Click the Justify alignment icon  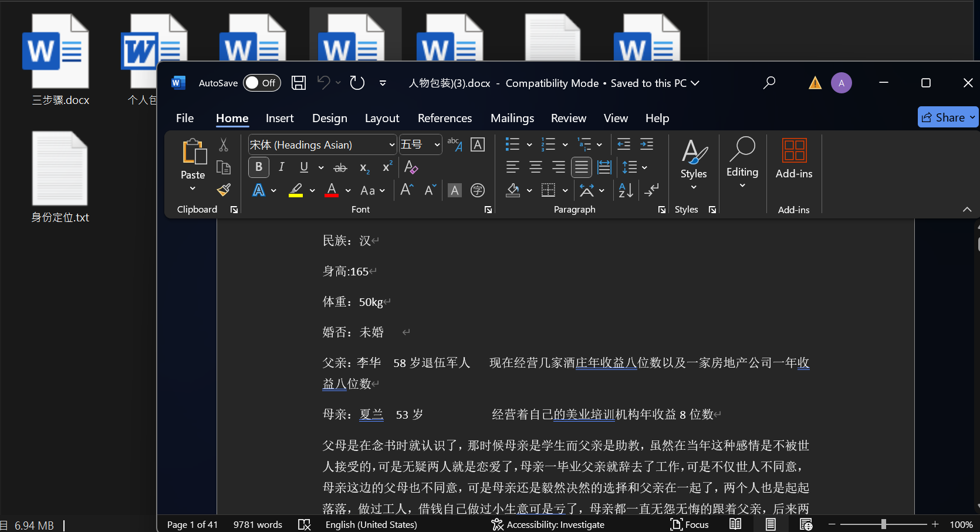click(x=581, y=167)
